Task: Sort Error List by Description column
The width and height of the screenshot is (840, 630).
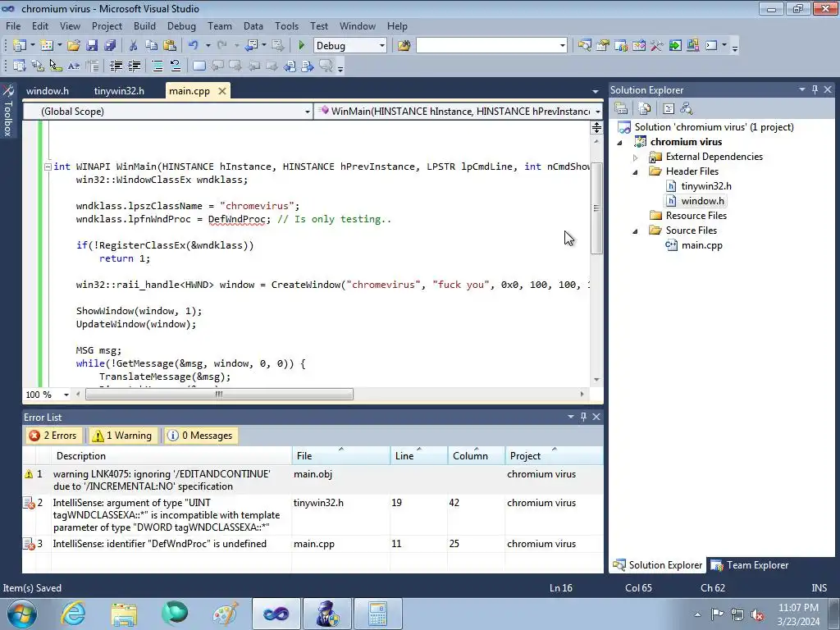Action: [171, 456]
